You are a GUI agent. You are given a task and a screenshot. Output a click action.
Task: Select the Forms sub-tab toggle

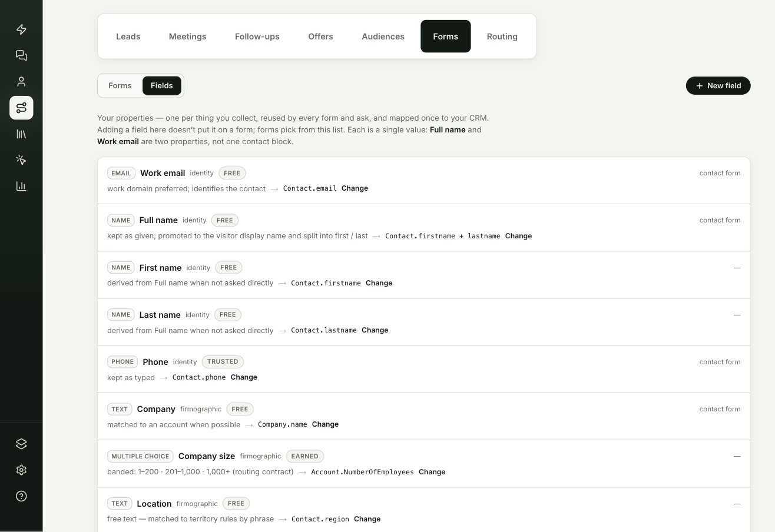pos(120,86)
